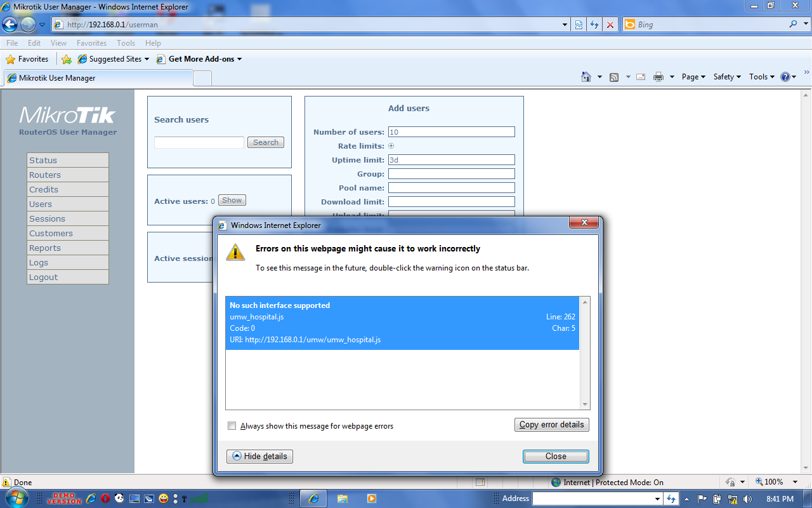
Task: Click the smiley face quick launch icon
Action: click(x=164, y=498)
